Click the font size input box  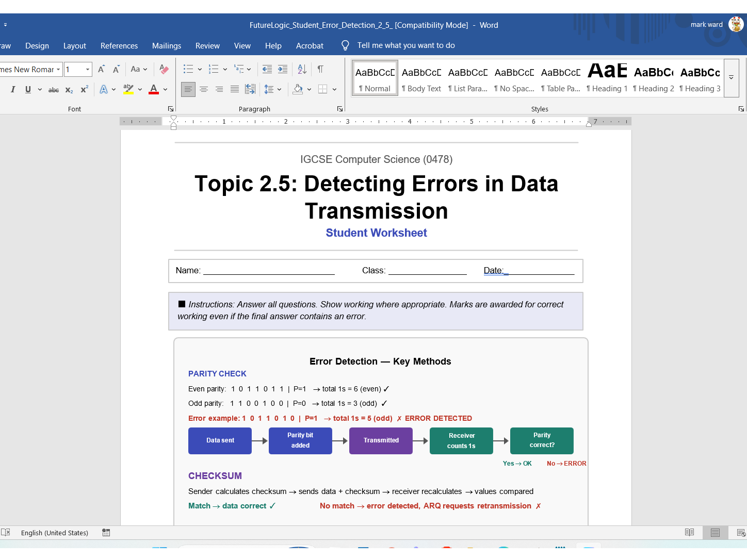[74, 69]
